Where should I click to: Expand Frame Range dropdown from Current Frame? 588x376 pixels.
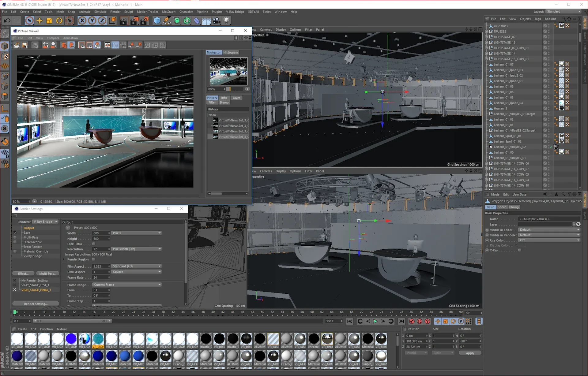point(160,285)
